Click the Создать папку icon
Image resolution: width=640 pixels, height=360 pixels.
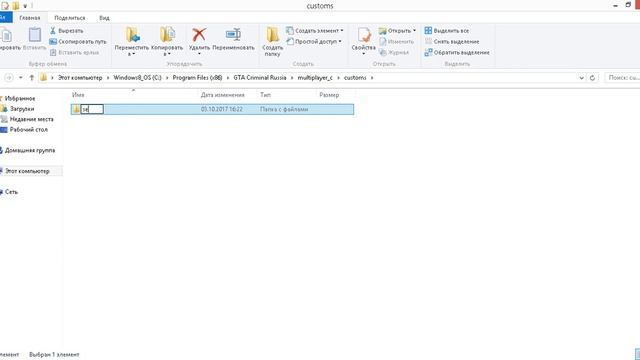click(x=272, y=35)
